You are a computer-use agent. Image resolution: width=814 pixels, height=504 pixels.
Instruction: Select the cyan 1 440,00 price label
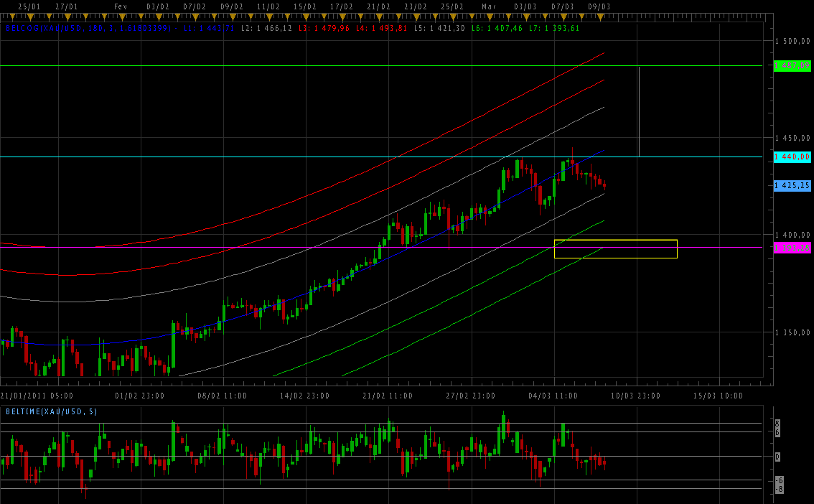(x=792, y=157)
